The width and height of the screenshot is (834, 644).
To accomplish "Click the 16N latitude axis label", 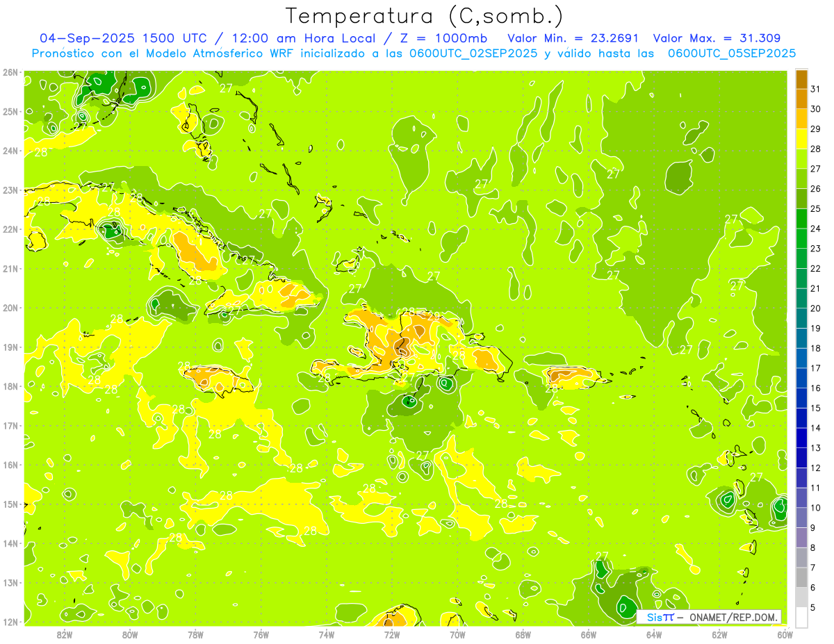I will click(x=10, y=465).
